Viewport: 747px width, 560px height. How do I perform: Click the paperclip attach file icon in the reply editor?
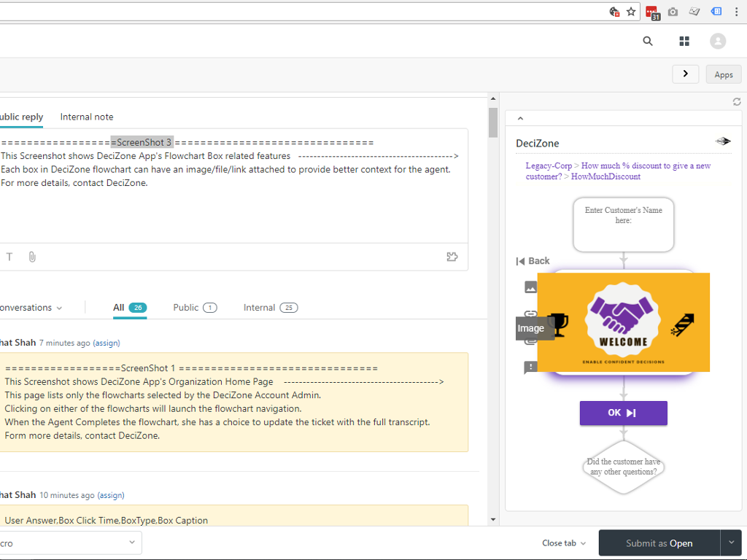pos(32,257)
